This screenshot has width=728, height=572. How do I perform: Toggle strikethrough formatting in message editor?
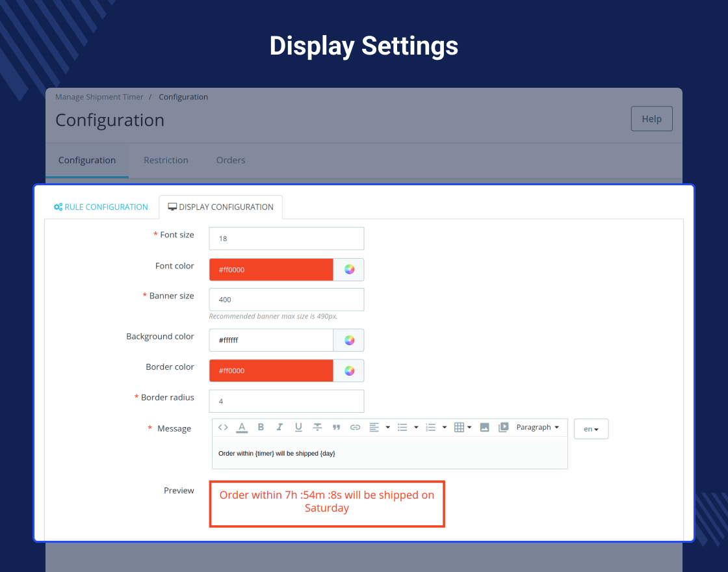tap(318, 427)
